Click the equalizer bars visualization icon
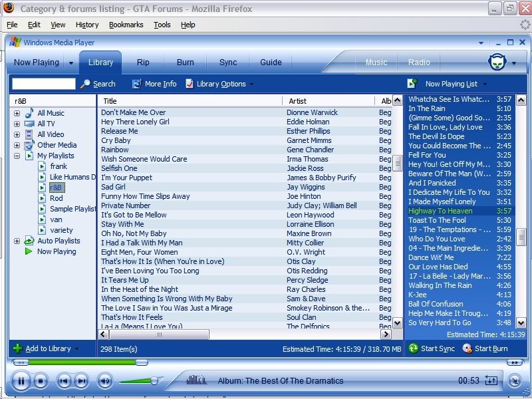Viewport: 532px width, 399px height. (196, 380)
